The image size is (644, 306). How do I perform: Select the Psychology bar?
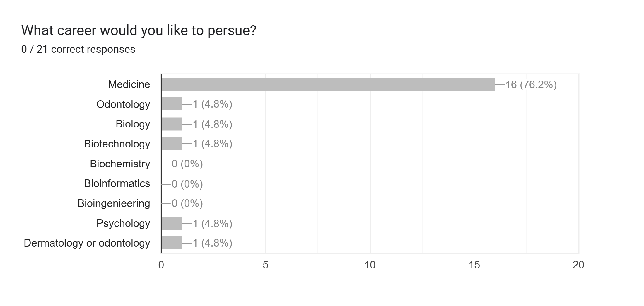click(172, 223)
